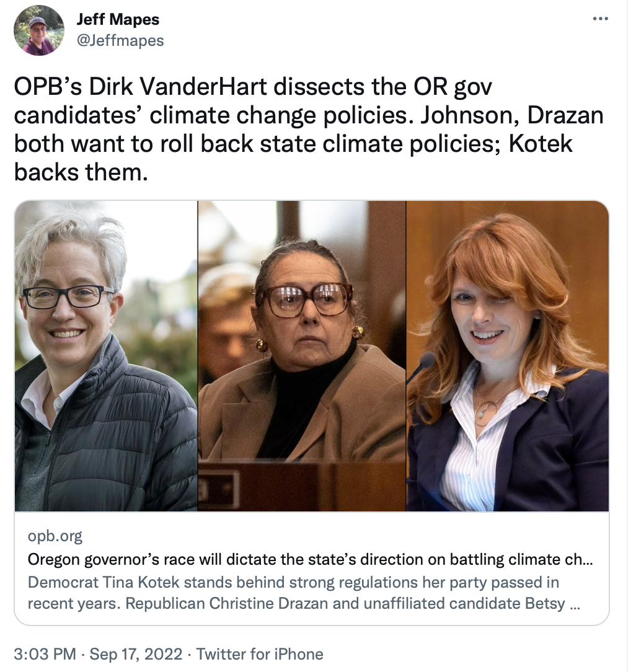Open the Twitter for iPhone source link
Viewport: 636px width, 672px height.
tap(260, 654)
